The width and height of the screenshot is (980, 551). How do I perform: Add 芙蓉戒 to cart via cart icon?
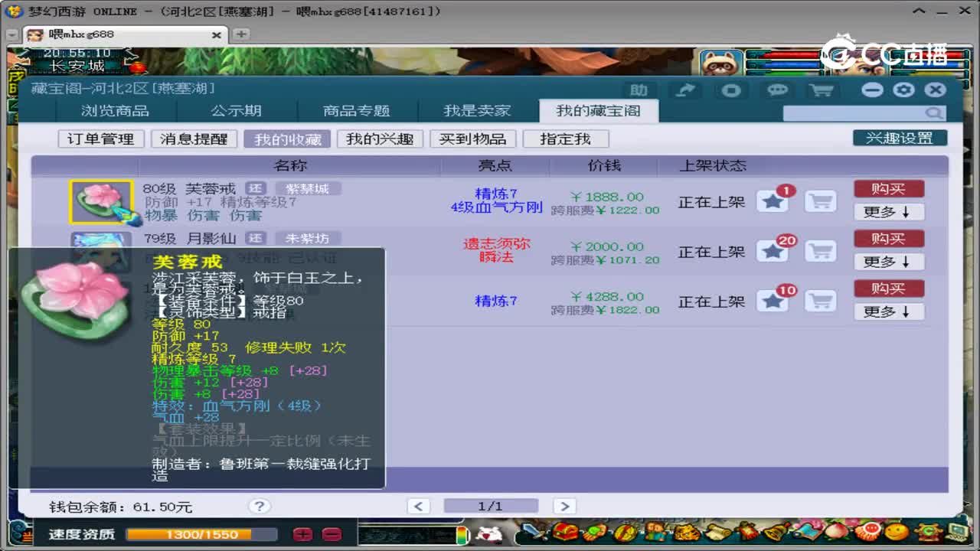[821, 202]
